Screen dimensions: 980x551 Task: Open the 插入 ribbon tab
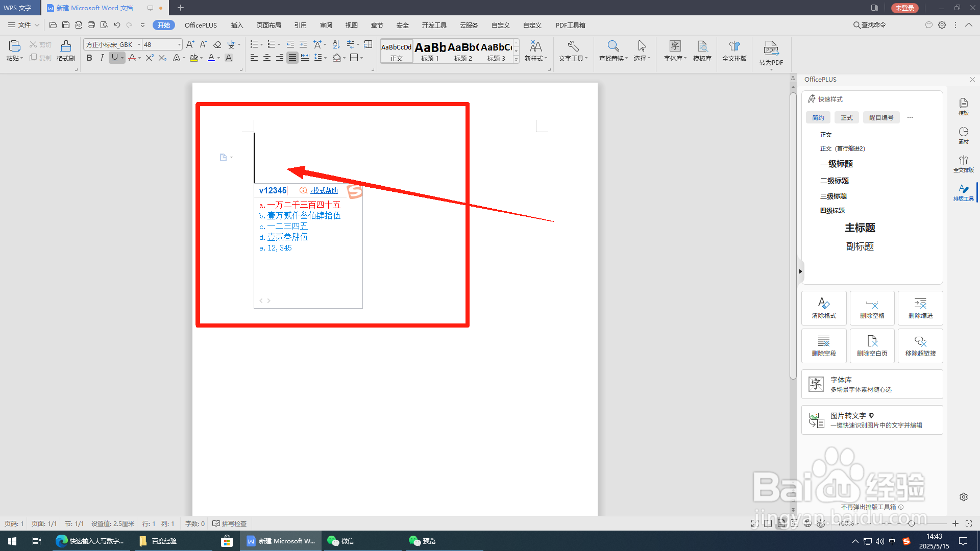[x=237, y=25]
